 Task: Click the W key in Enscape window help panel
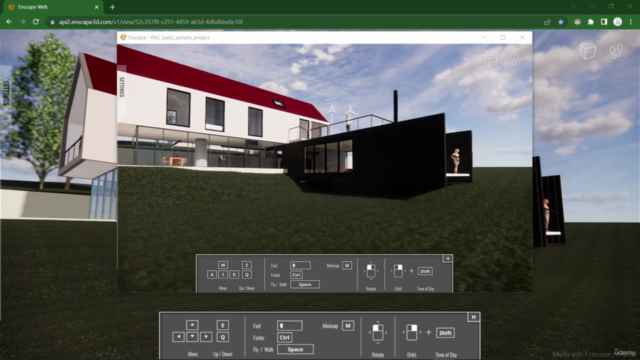click(x=223, y=265)
